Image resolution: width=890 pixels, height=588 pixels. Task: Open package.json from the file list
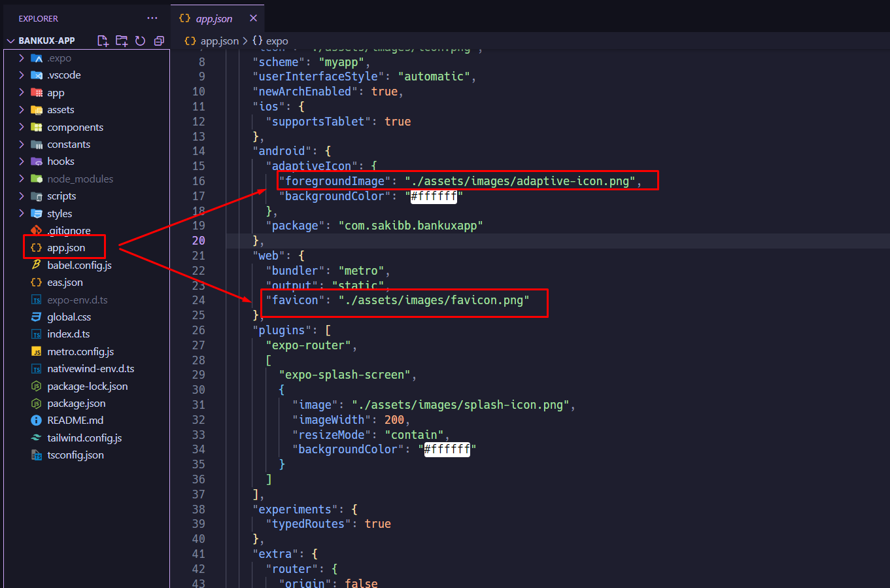pos(77,403)
